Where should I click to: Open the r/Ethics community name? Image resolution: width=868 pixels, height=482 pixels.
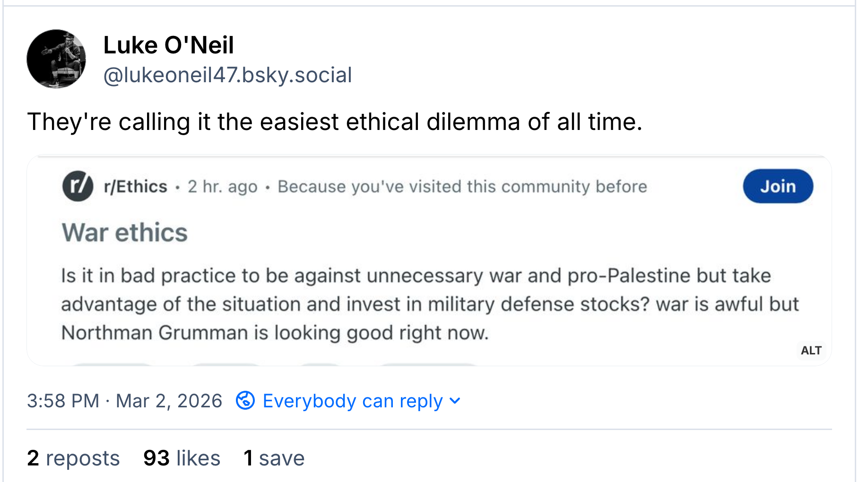click(x=135, y=187)
